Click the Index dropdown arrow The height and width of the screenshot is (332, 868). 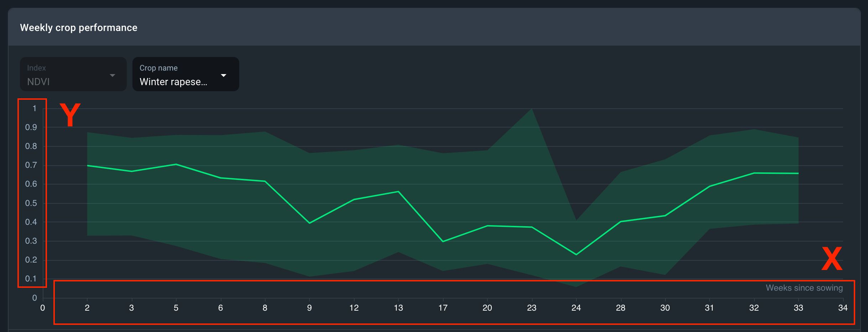coord(113,75)
